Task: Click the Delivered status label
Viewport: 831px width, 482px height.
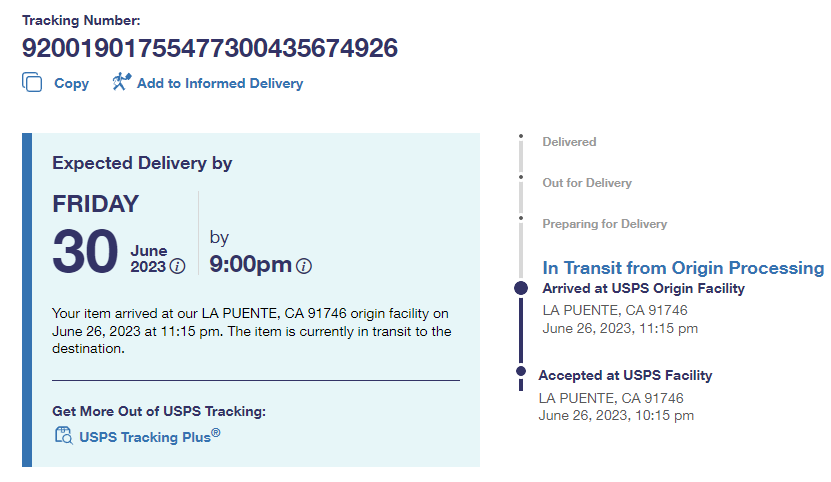Action: (569, 142)
